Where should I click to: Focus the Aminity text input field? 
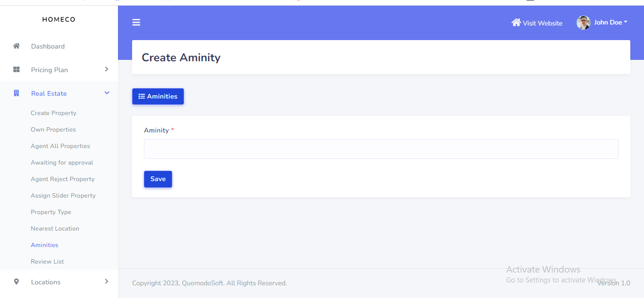coord(381,149)
